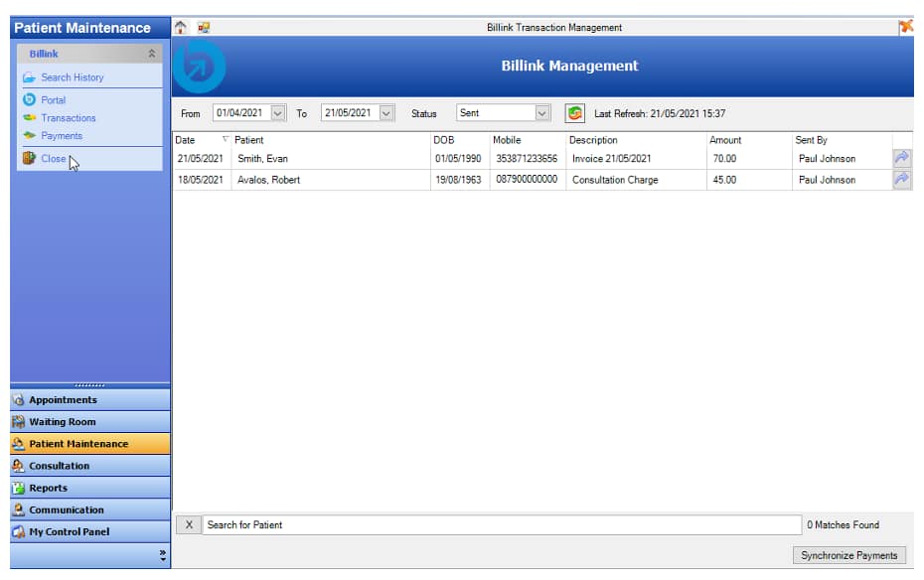Click the refresh icon beside Status dropdown
924x580 pixels.
574,113
